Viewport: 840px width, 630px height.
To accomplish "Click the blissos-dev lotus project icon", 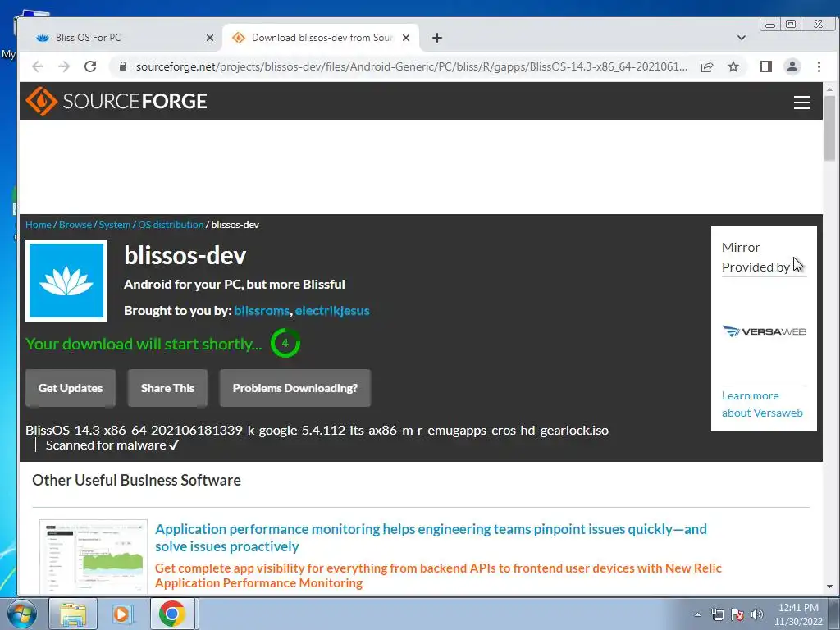I will (x=66, y=281).
